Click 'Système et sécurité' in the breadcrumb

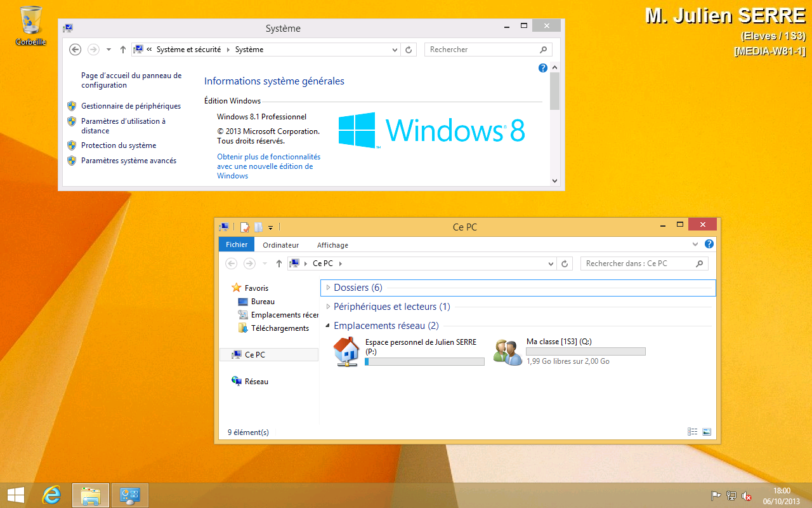click(188, 50)
